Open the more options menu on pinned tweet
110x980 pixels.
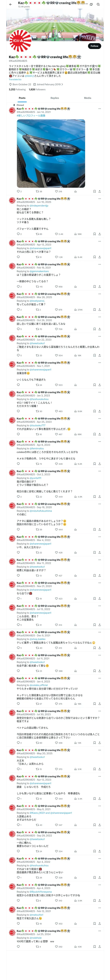99,109
